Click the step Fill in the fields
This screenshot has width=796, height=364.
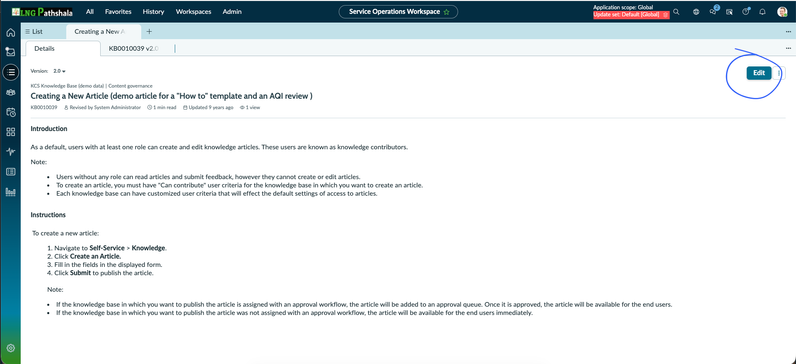tap(105, 264)
